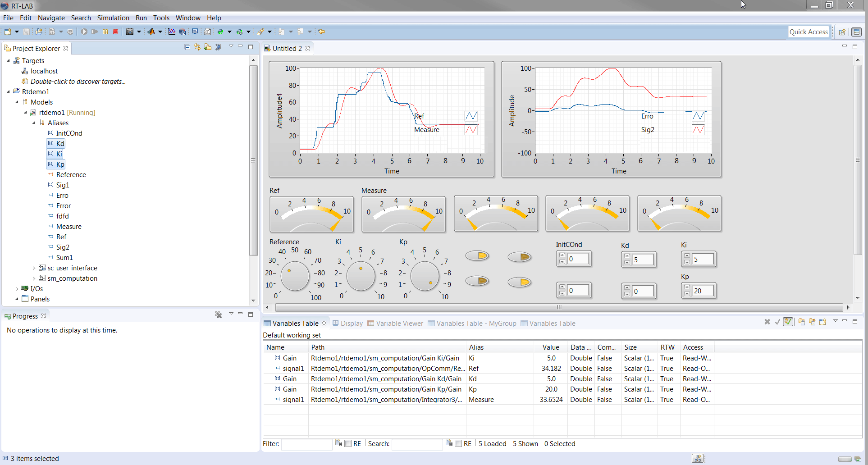This screenshot has width=868, height=465.
Task: Collapse the Models tree node
Action: point(17,102)
